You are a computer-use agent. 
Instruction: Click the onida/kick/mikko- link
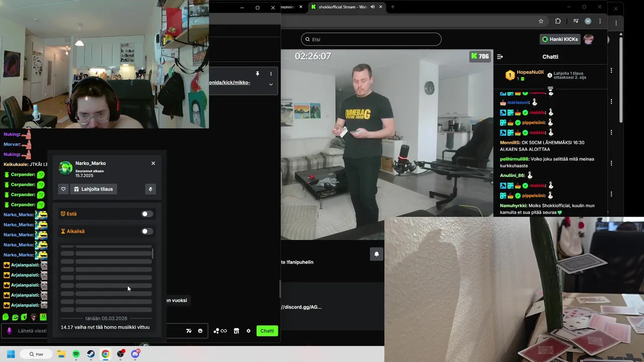point(229,82)
